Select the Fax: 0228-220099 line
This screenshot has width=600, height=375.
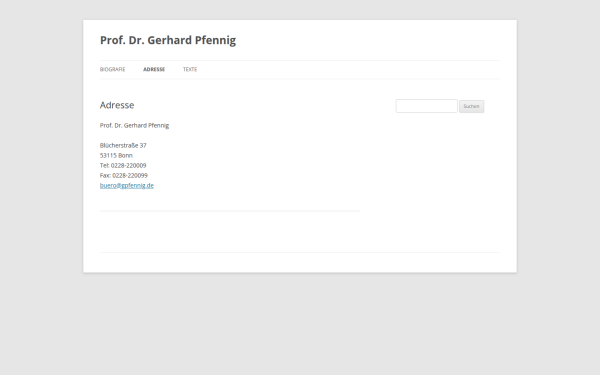click(124, 175)
